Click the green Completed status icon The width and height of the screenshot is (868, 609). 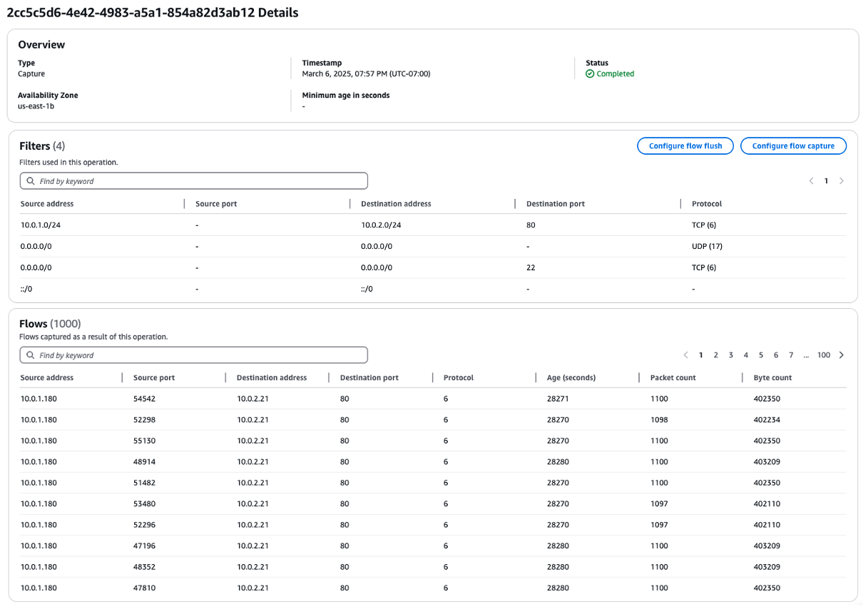click(x=590, y=74)
